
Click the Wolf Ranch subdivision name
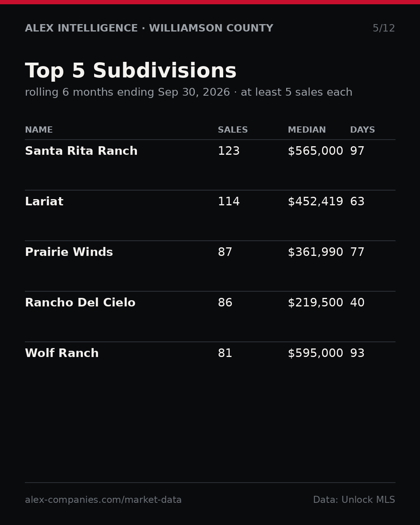pos(62,353)
